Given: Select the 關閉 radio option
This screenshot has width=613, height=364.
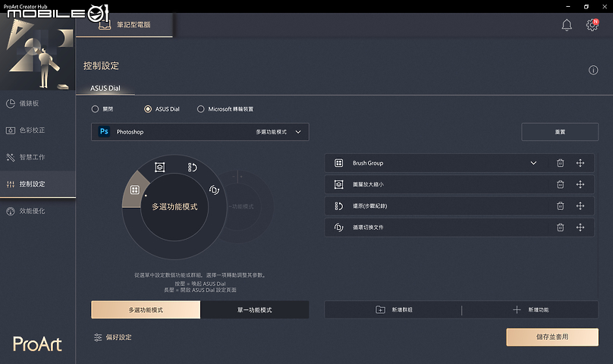Looking at the screenshot, I should (95, 109).
